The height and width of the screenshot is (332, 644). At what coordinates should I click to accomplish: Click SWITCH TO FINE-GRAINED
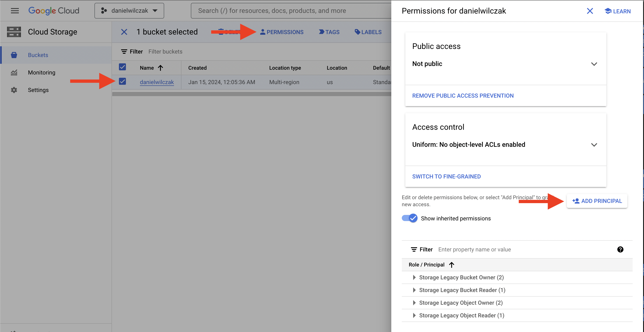[446, 177]
